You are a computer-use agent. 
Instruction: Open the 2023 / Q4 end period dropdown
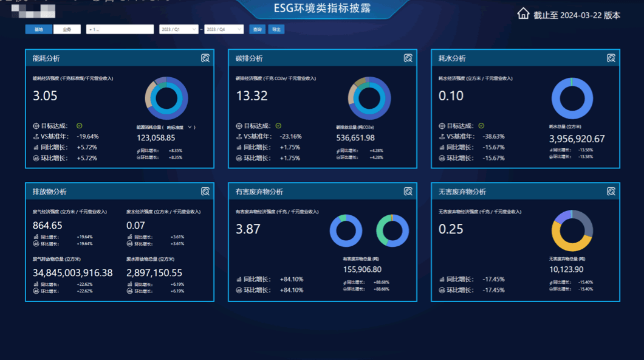224,29
